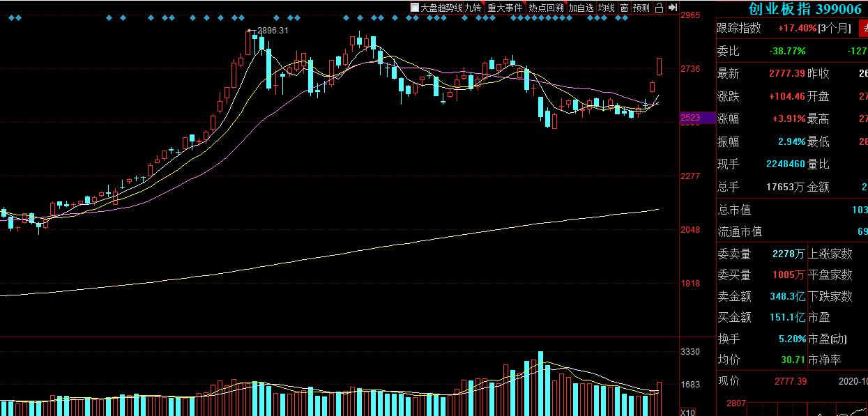The width and height of the screenshot is (868, 416).
Task: Click the 窗 window button
Action: click(x=624, y=8)
